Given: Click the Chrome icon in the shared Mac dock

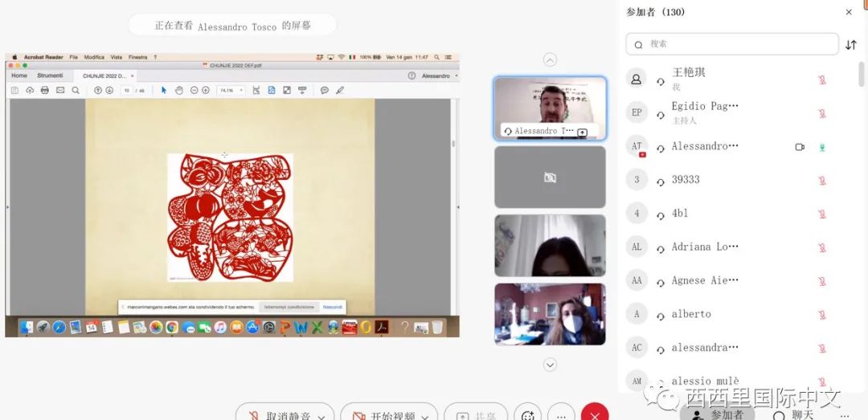Looking at the screenshot, I should click(172, 327).
